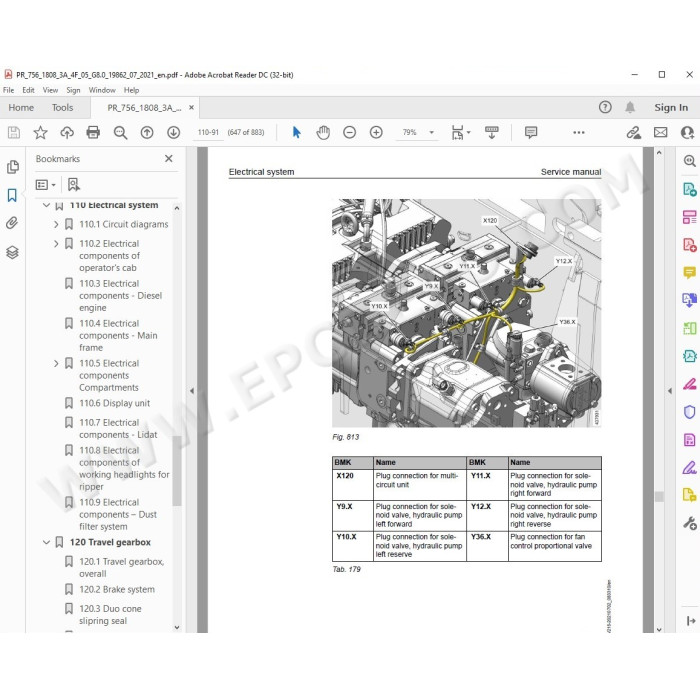Open the Help menu

point(131,90)
